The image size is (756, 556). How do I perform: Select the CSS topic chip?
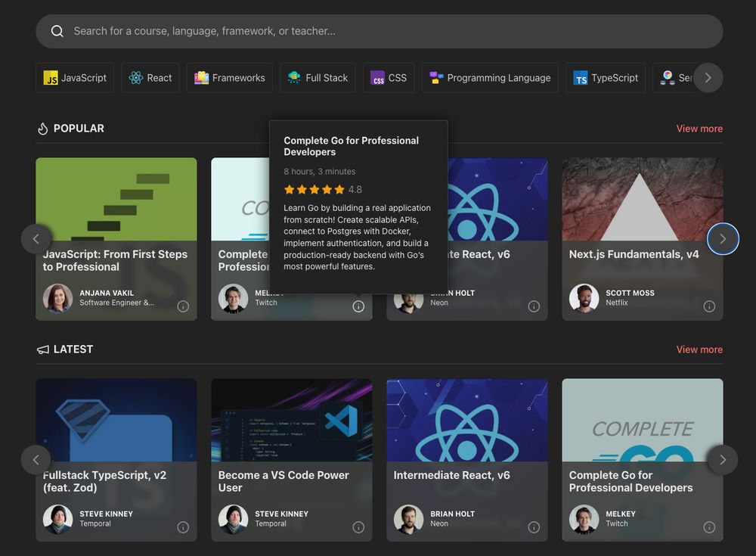(x=389, y=78)
